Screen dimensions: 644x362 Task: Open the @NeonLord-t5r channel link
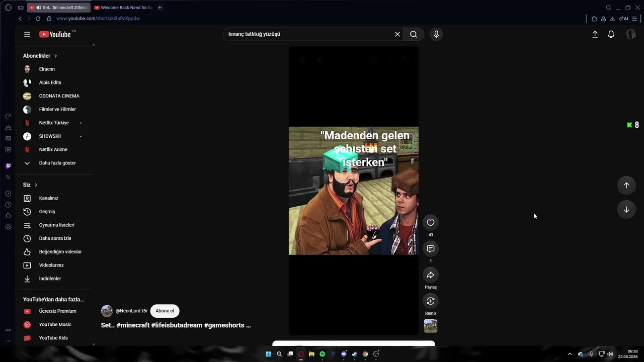tap(131, 311)
